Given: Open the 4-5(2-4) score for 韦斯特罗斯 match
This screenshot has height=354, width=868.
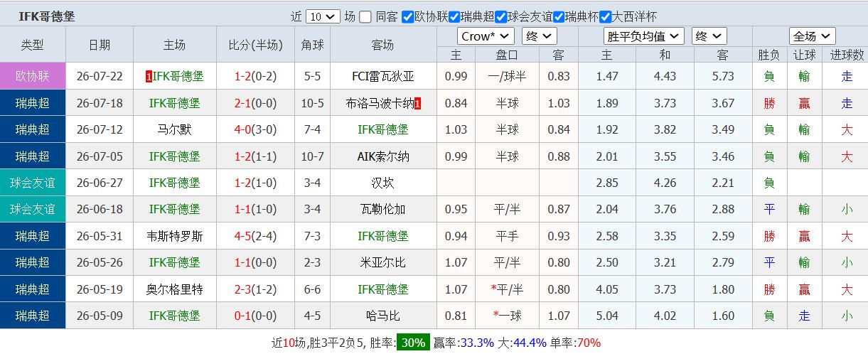Looking at the screenshot, I should pos(255,236).
